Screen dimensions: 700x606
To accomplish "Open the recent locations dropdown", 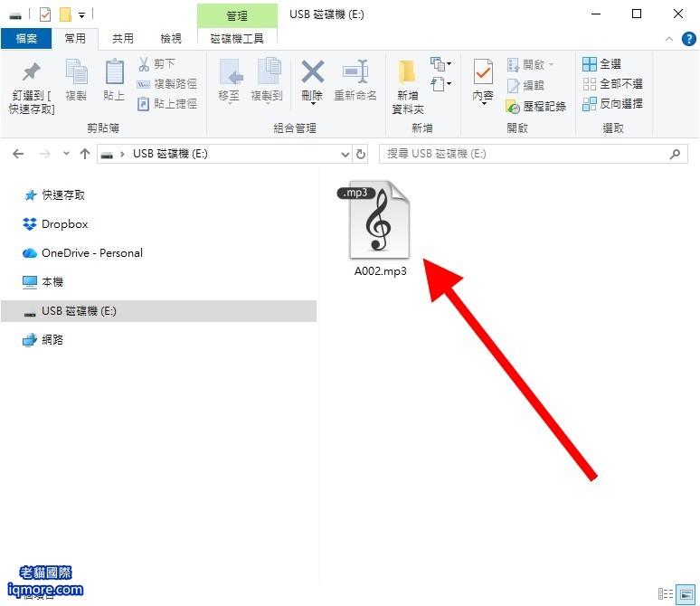I will tap(66, 154).
